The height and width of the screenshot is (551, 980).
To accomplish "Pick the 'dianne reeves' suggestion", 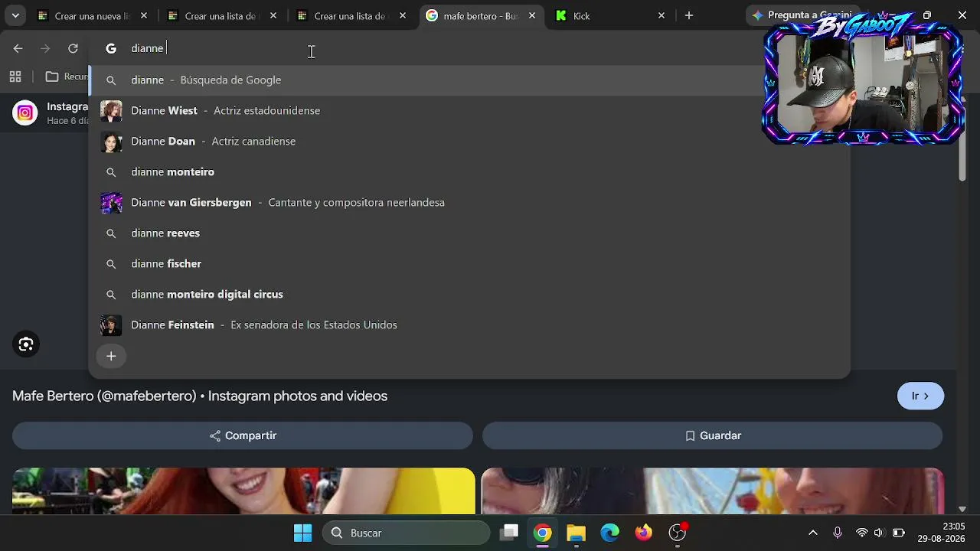I will (x=469, y=233).
